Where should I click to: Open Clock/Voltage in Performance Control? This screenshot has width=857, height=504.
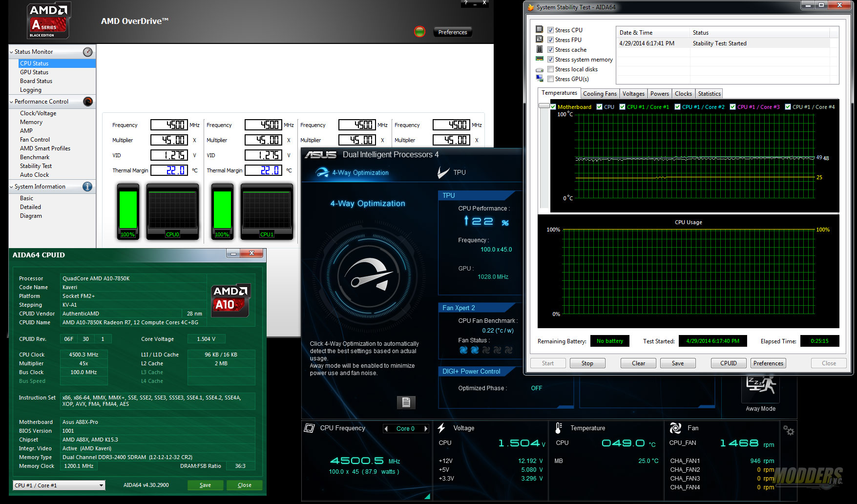(38, 113)
